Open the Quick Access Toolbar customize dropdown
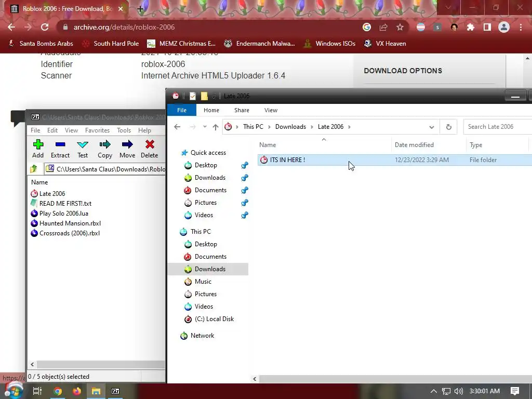The height and width of the screenshot is (399, 532). [x=214, y=96]
